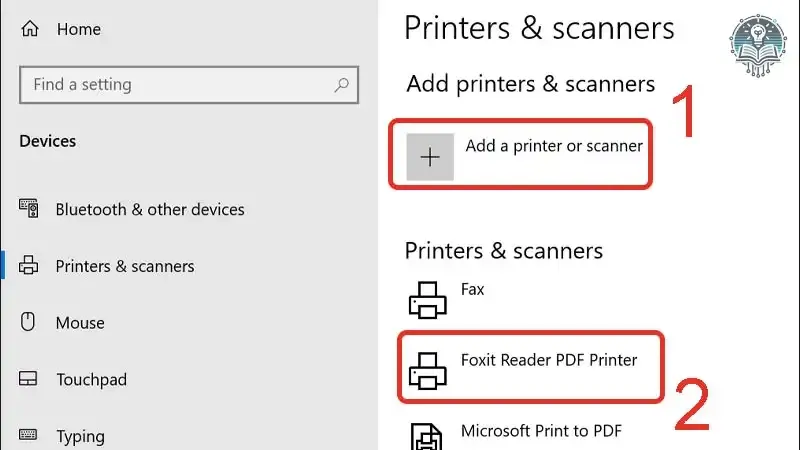This screenshot has width=800, height=450.
Task: Click the Bluetooth & other devices icon
Action: click(x=29, y=208)
